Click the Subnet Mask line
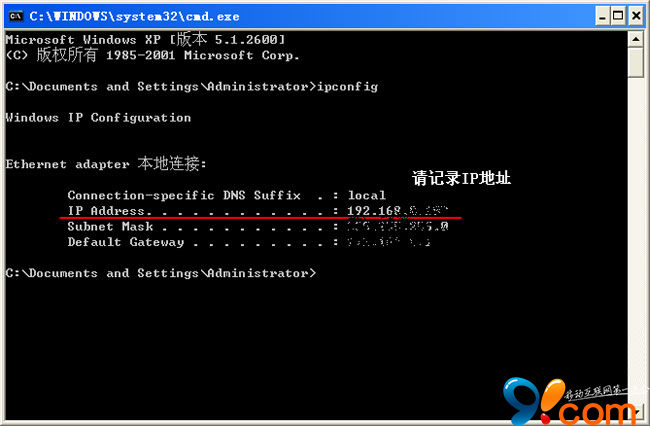The image size is (650, 426). tap(258, 227)
